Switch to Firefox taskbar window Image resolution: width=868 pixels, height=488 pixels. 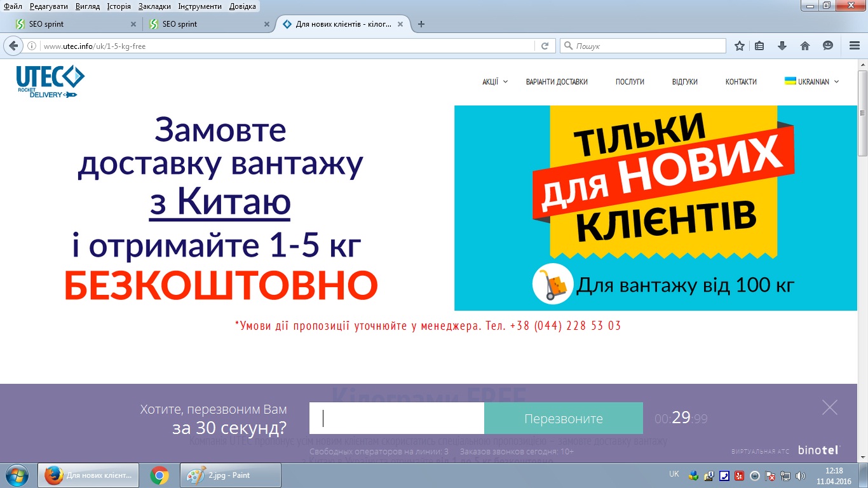tap(89, 475)
